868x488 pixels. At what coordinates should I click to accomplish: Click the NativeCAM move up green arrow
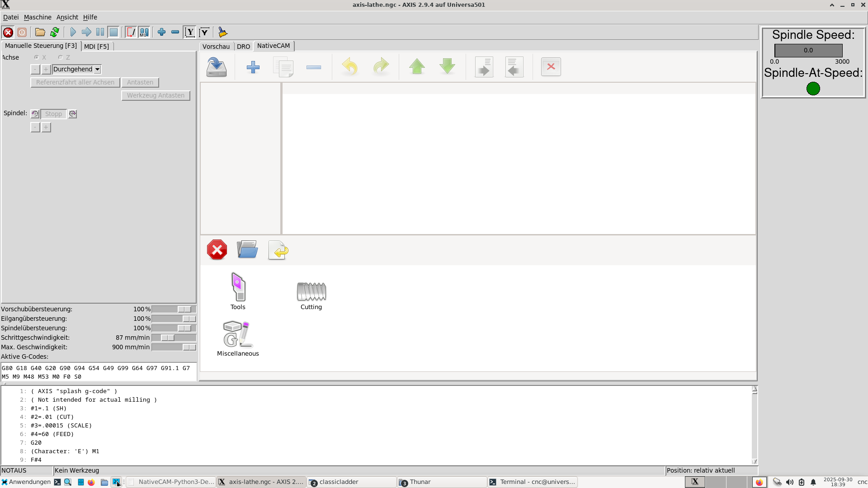point(417,67)
